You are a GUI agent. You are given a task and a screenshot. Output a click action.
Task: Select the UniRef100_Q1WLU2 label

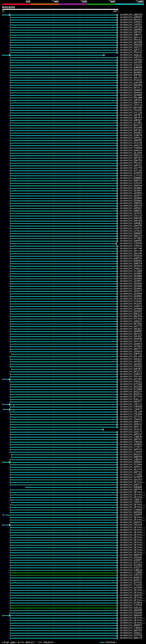click(131, 55)
